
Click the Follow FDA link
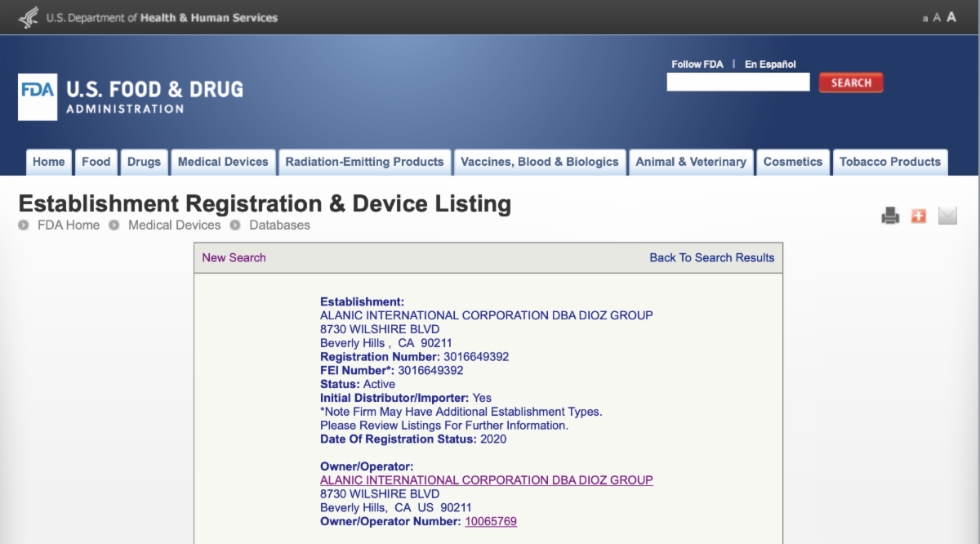pyautogui.click(x=697, y=64)
